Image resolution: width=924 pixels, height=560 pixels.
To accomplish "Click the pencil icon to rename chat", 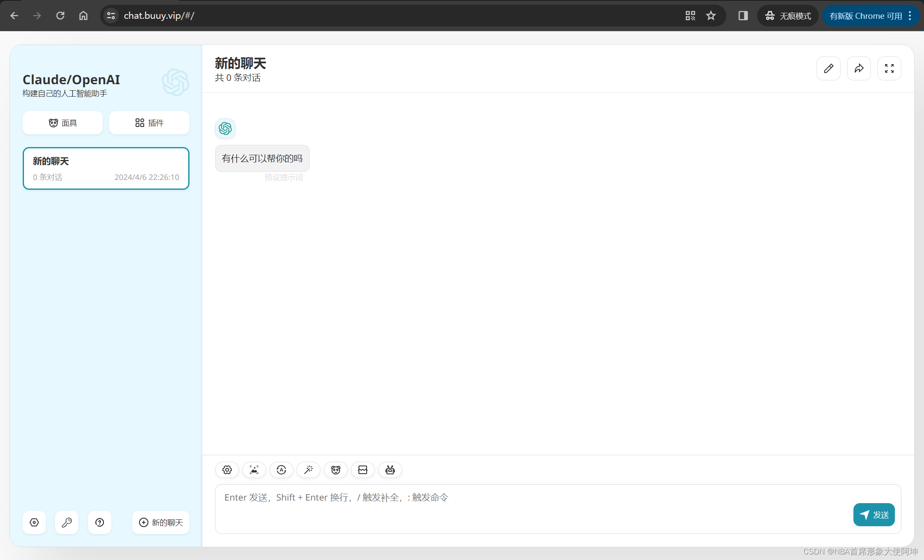I will 829,68.
